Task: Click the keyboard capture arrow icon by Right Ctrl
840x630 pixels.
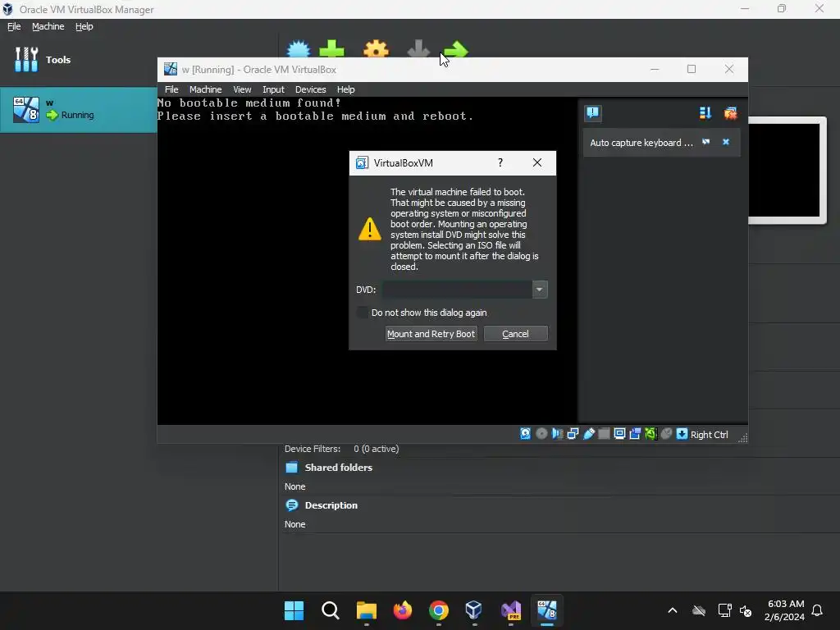Action: click(682, 434)
